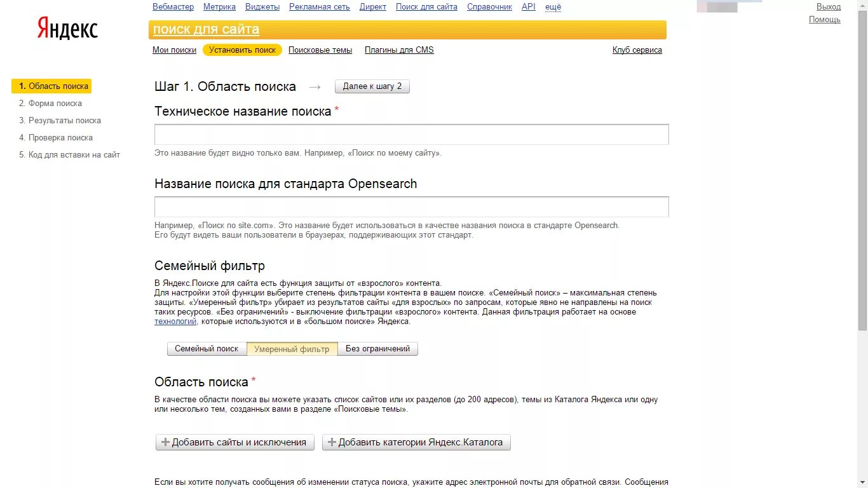Screen dimensions: 868x488
Task: Open the Клуб сервиса link
Action: [637, 50]
